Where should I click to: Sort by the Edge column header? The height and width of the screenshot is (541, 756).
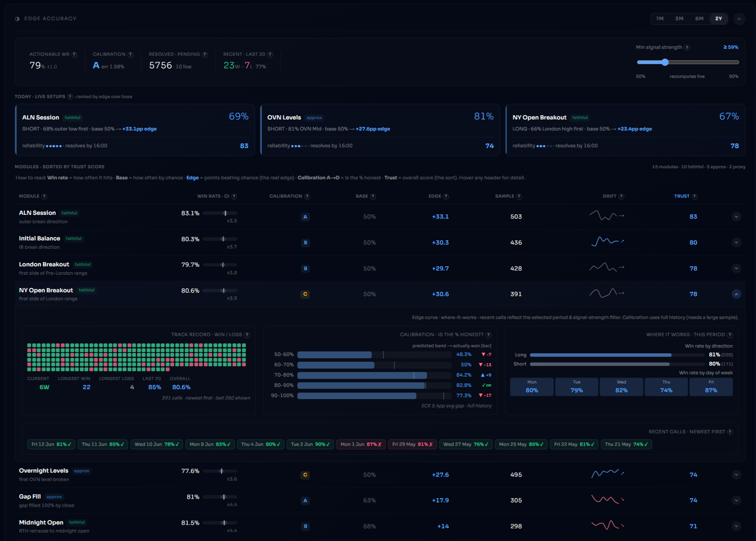(435, 196)
